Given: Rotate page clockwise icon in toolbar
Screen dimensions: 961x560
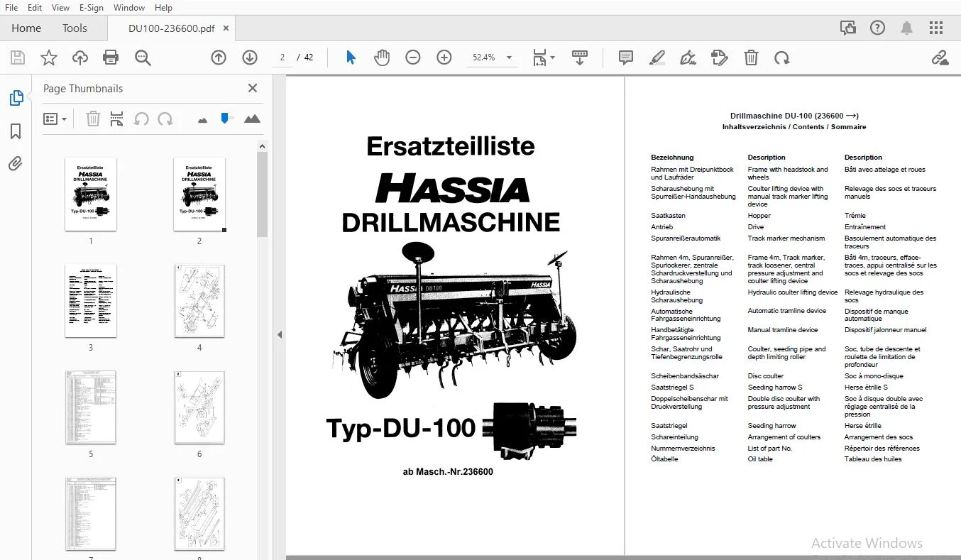Looking at the screenshot, I should pyautogui.click(x=781, y=57).
